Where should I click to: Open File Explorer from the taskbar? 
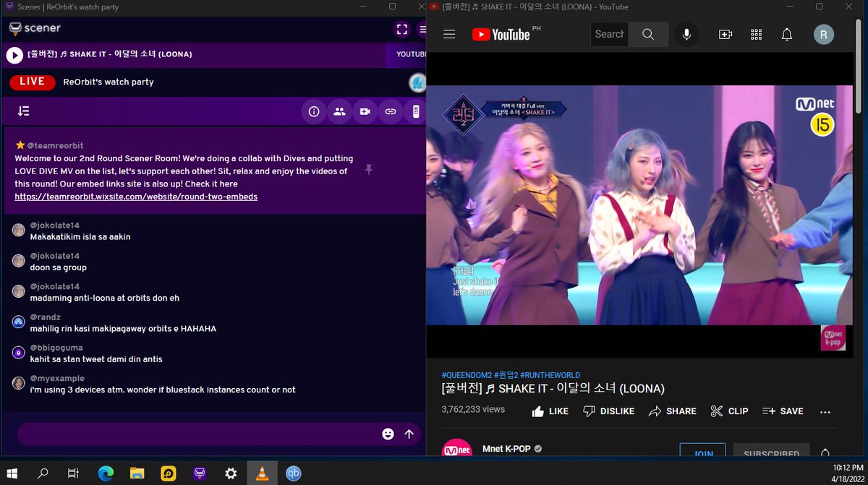tap(137, 473)
